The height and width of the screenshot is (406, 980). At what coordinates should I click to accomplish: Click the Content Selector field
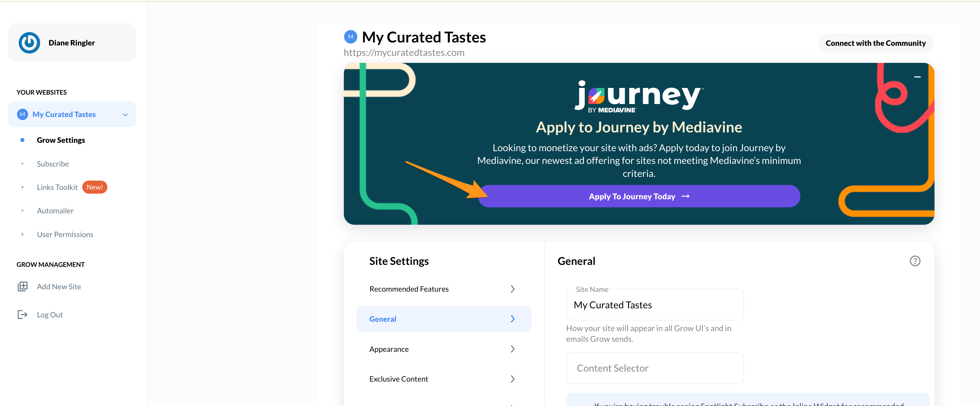(x=654, y=368)
